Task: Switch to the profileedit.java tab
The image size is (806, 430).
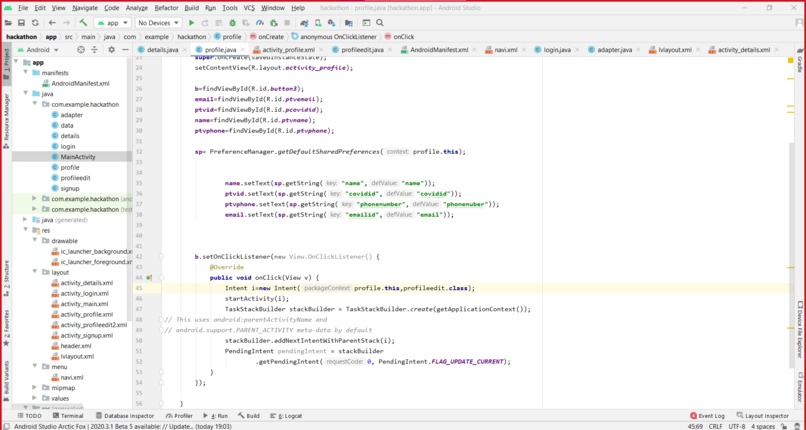Action: 362,50
